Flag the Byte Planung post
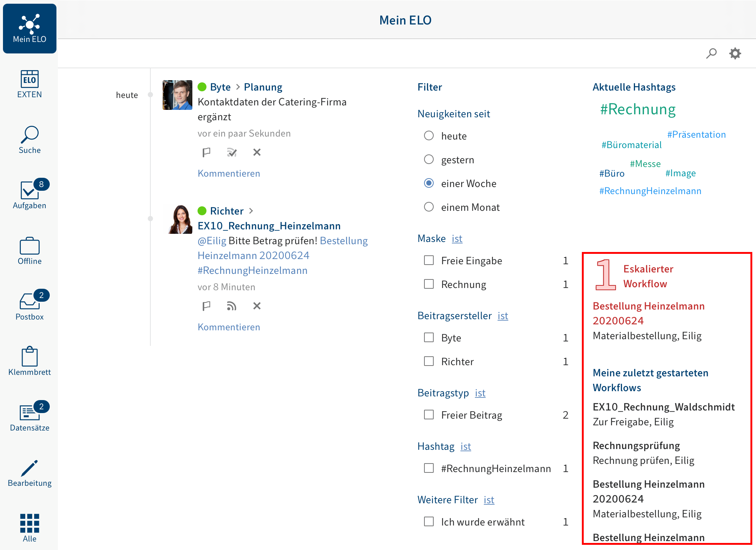 pos(206,152)
